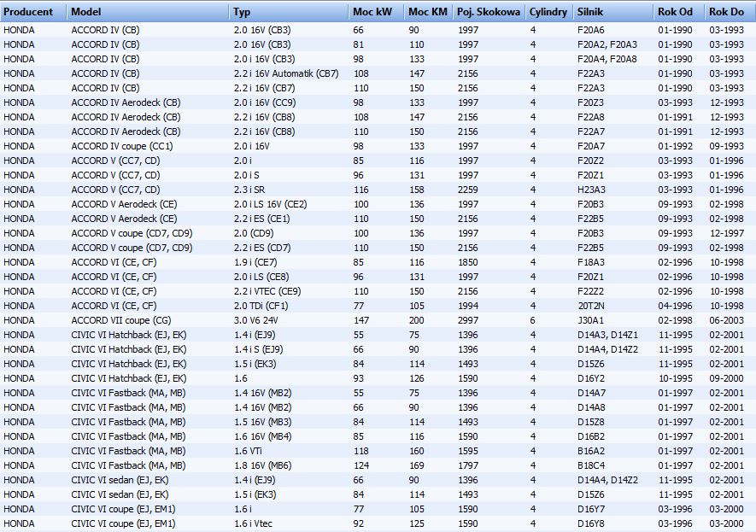Select displacement cell 2259

point(467,190)
